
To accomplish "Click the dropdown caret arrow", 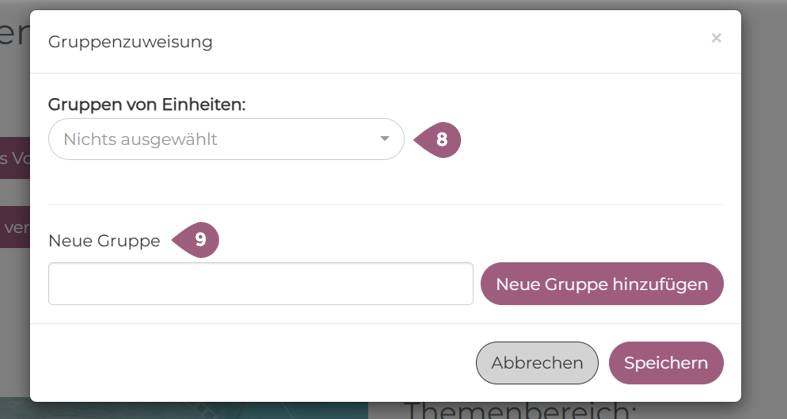I will click(x=385, y=139).
